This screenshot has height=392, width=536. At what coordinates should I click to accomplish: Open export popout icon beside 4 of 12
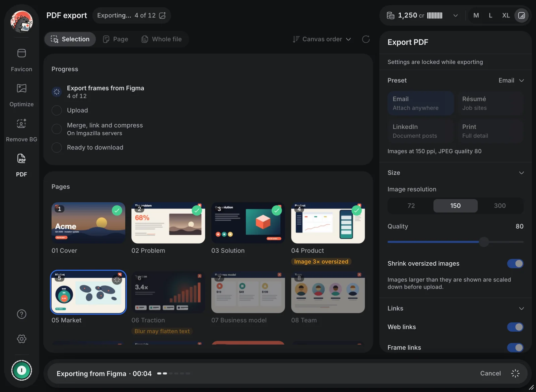[x=162, y=15]
